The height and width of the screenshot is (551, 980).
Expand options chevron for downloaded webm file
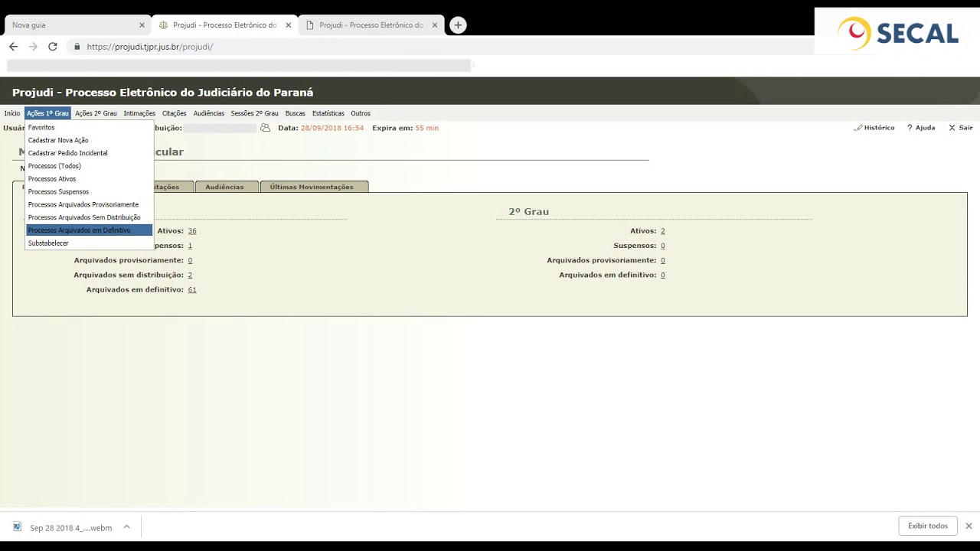[x=127, y=527]
